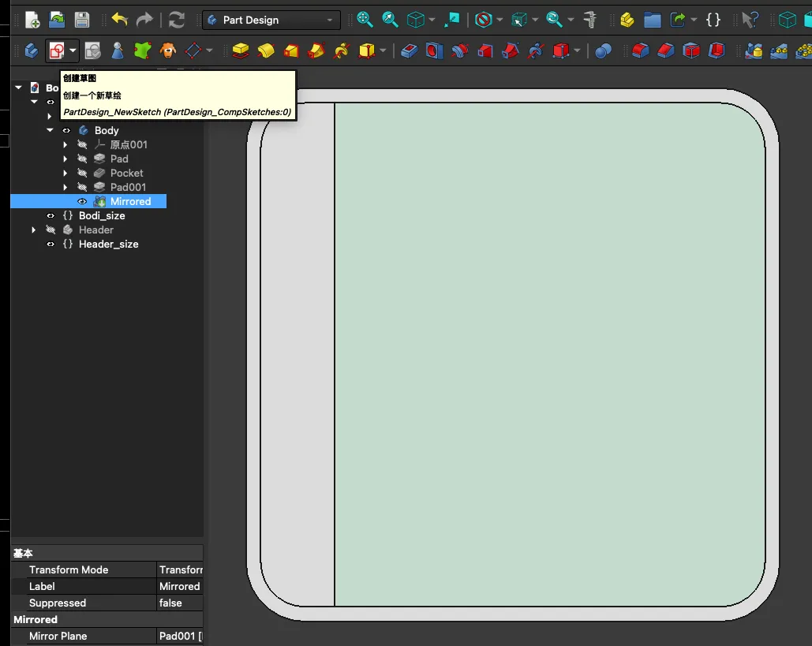812x646 pixels.
Task: Open the dropdown arrow beside Create Sketch
Action: [73, 51]
